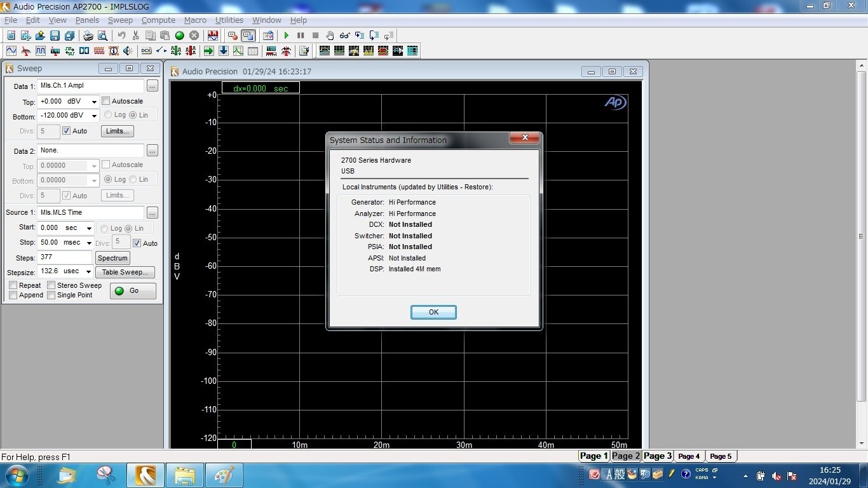This screenshot has height=488, width=868.
Task: Open the Analog Generator panel icon
Action: [x=11, y=51]
